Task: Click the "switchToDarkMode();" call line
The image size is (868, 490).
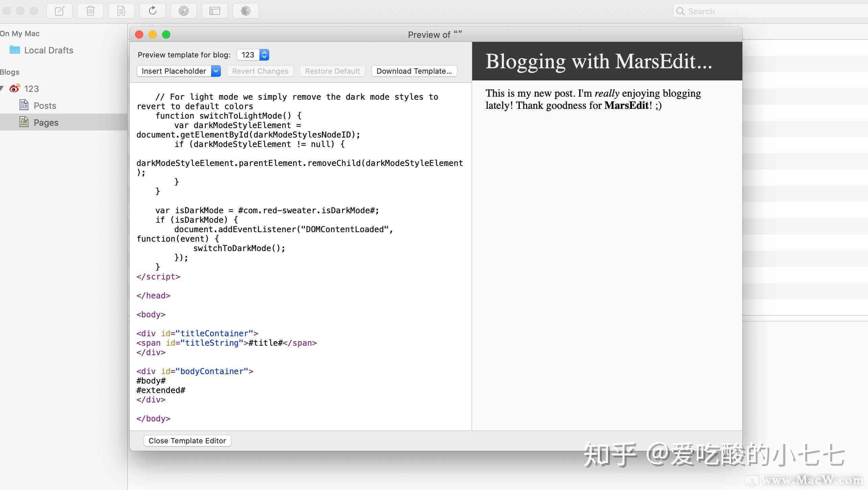Action: coord(239,248)
